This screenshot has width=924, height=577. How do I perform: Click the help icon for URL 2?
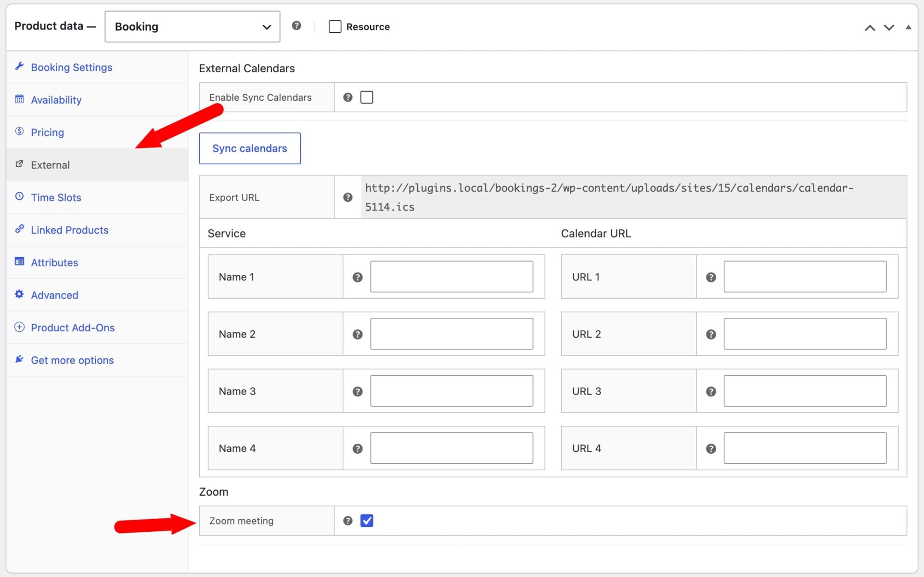point(711,334)
